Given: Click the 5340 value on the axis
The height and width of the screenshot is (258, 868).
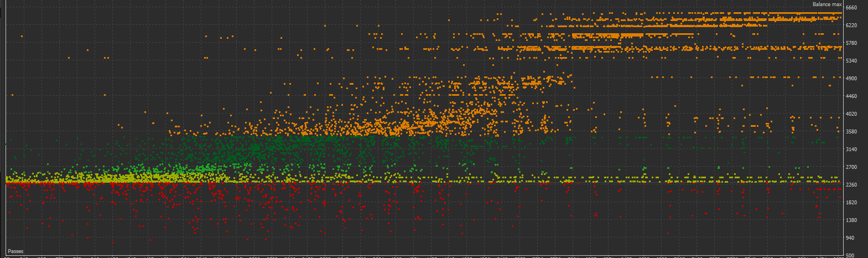Looking at the screenshot, I should [x=851, y=61].
